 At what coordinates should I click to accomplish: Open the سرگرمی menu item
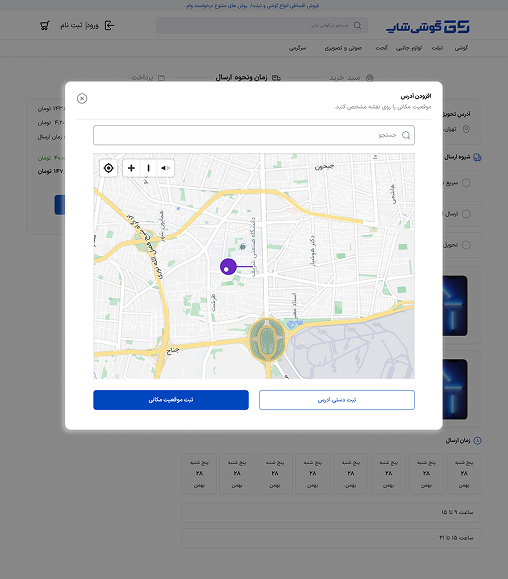coord(297,48)
